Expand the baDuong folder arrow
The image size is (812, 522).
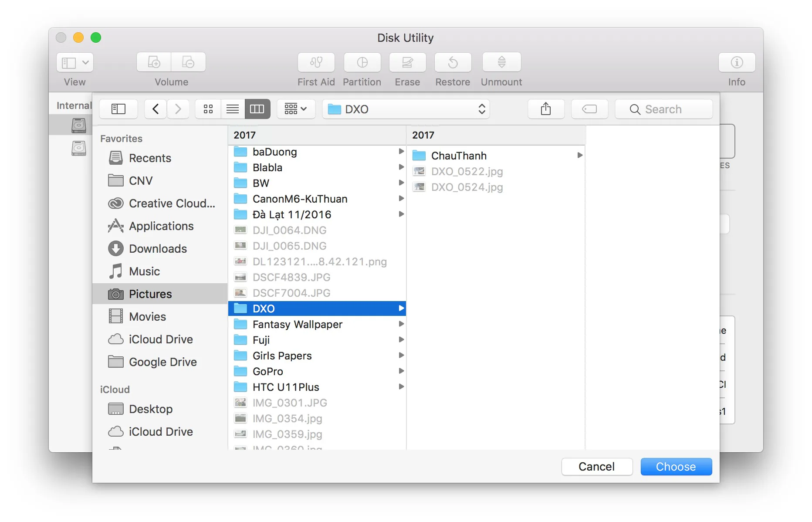pos(401,151)
